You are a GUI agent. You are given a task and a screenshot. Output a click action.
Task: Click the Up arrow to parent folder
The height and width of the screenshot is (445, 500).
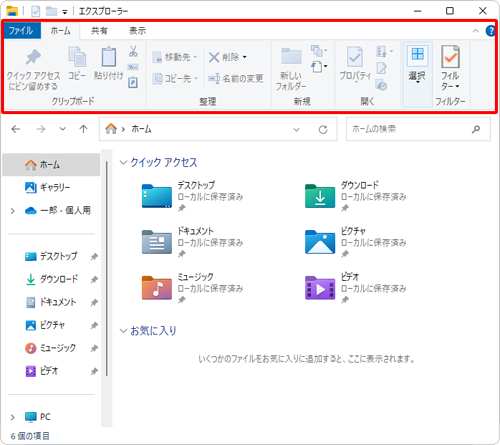point(83,129)
